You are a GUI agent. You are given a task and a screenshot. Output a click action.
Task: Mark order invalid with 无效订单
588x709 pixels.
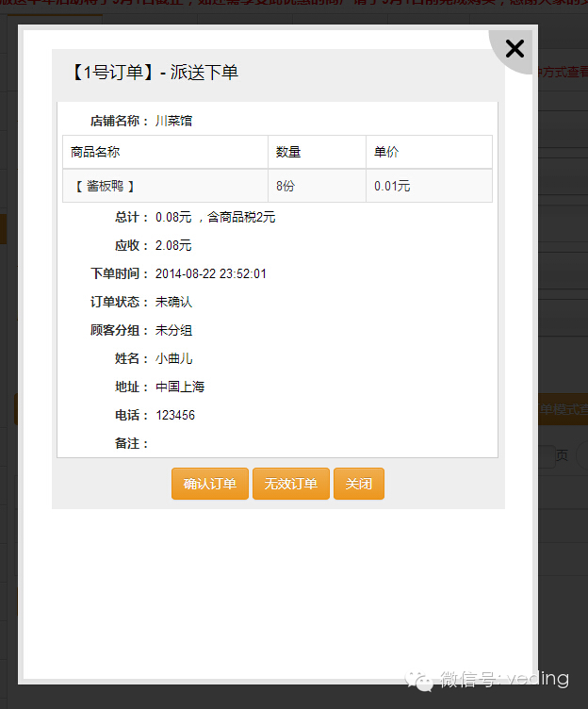click(x=291, y=484)
